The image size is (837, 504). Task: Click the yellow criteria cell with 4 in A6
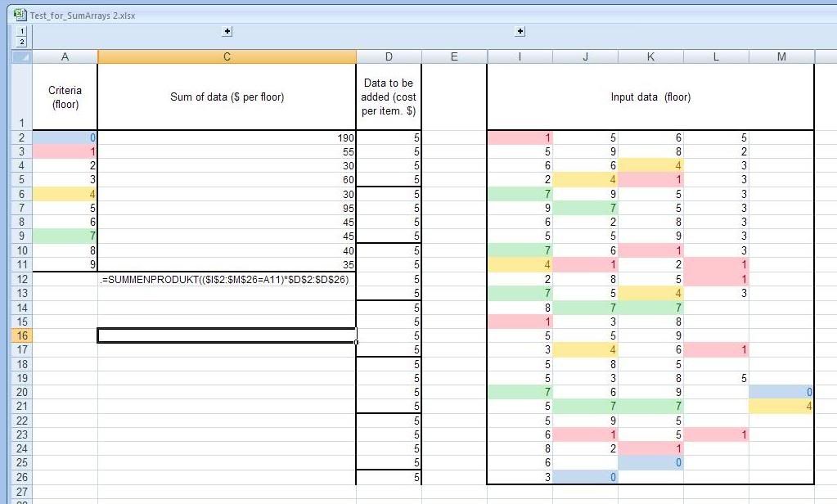(x=65, y=195)
